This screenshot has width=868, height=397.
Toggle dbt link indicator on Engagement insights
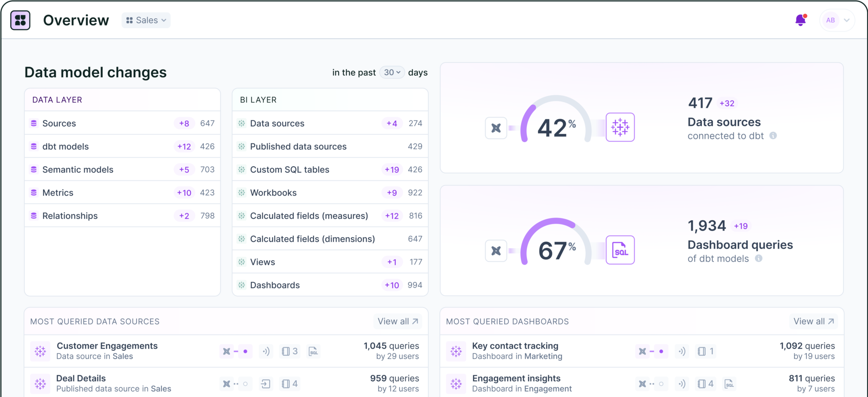tap(651, 384)
